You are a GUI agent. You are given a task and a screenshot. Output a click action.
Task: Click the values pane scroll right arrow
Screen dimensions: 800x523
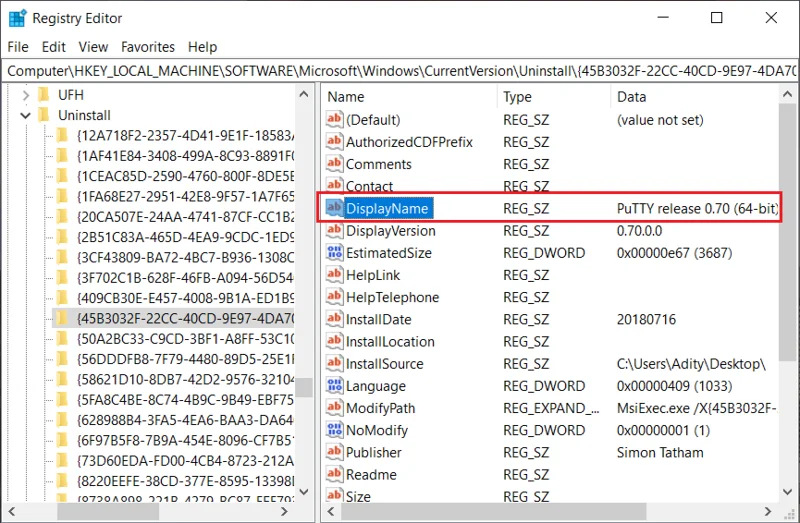(768, 511)
